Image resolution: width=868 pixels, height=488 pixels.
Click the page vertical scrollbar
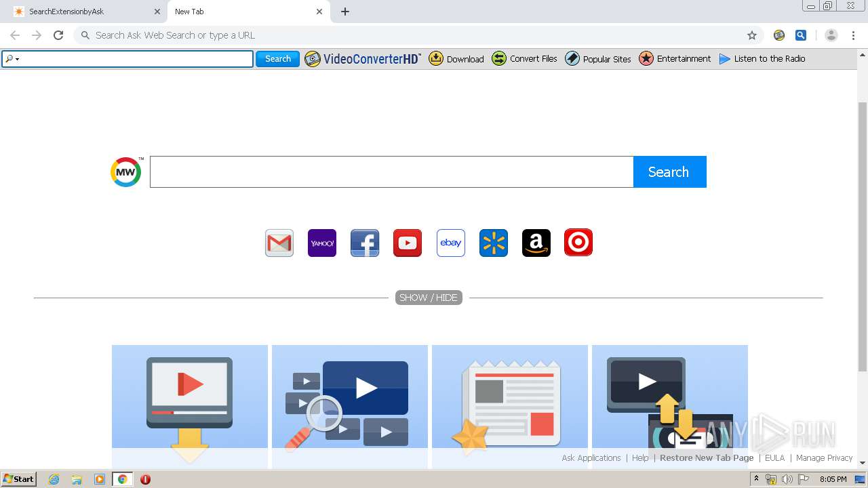click(863, 237)
